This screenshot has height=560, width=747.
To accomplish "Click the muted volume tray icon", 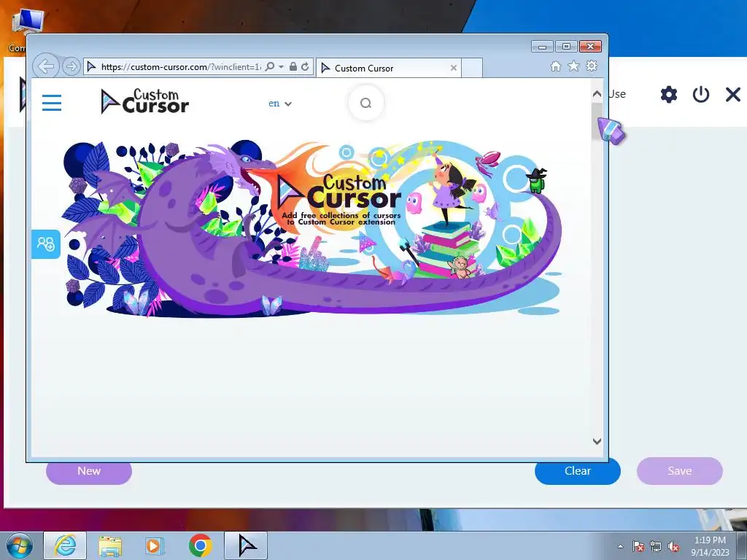I will click(x=673, y=546).
